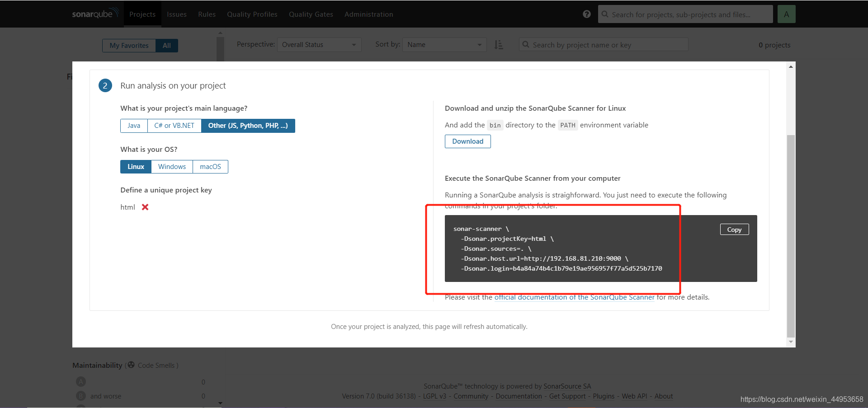Viewport: 868px width, 408px height.
Task: Select C# or VB.NET language option
Action: pos(175,126)
